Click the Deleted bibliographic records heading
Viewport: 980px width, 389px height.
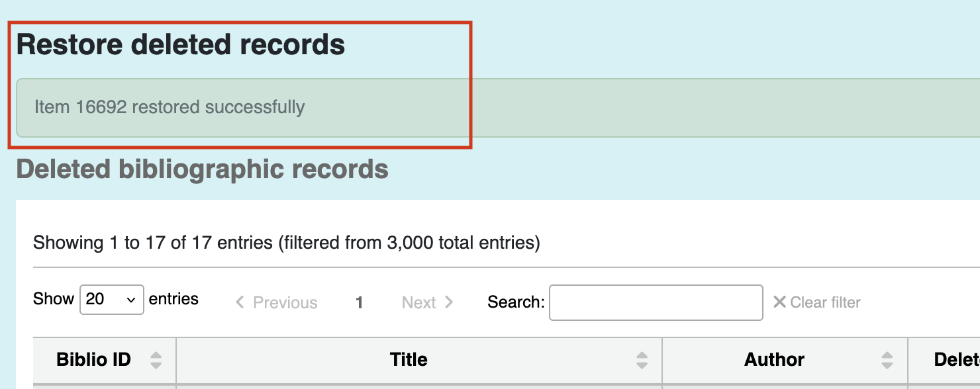[202, 169]
